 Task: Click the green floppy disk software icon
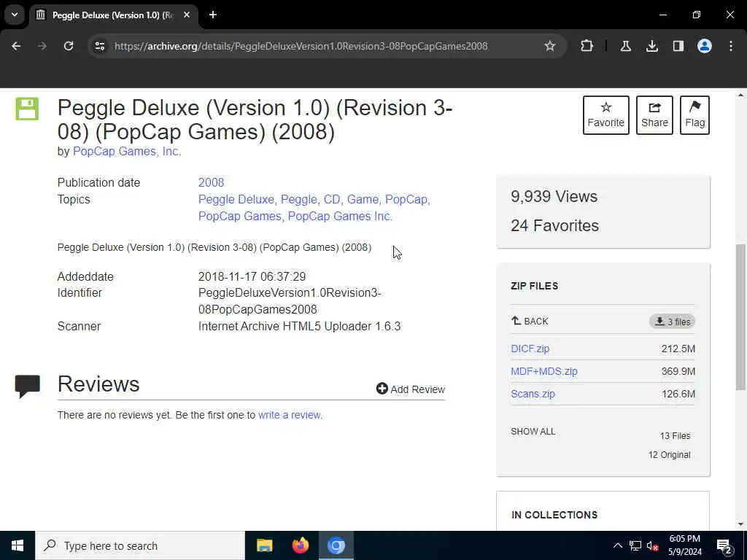(x=27, y=109)
